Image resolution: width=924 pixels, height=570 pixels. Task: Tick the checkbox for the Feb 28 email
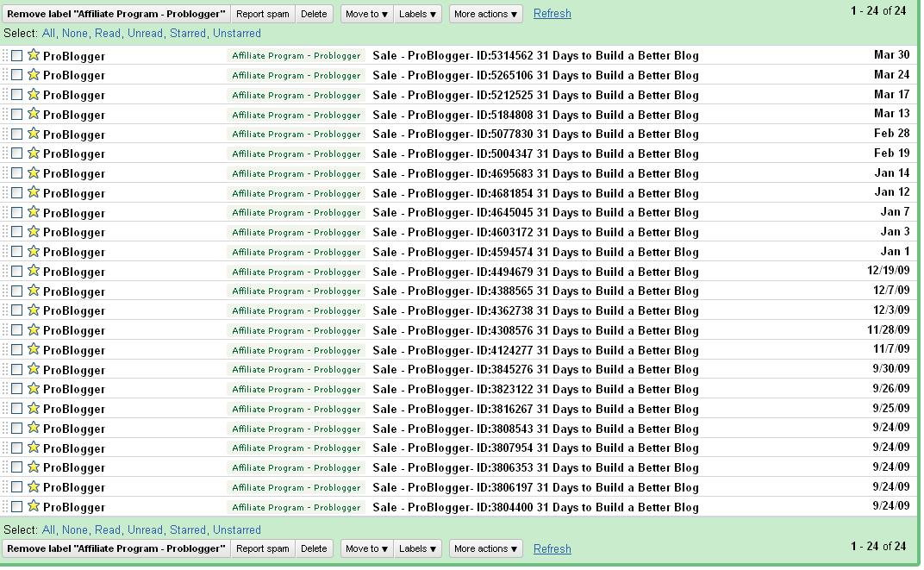pos(16,134)
